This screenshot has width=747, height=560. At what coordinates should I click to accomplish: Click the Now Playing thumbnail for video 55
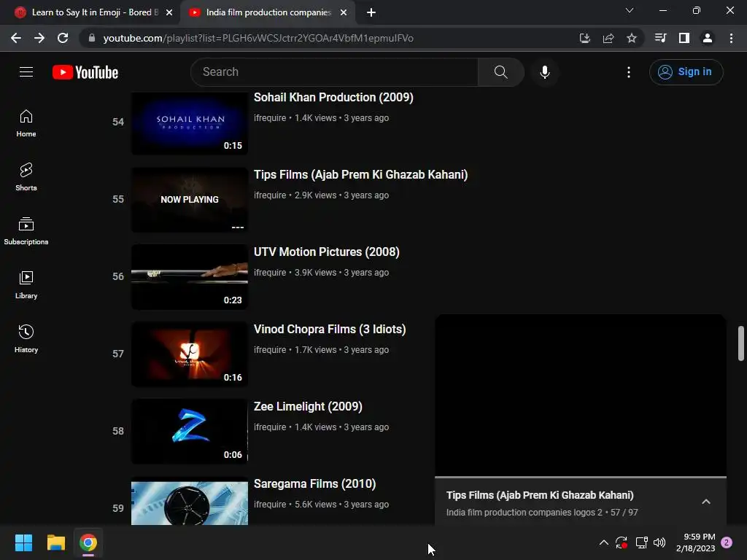click(x=190, y=200)
